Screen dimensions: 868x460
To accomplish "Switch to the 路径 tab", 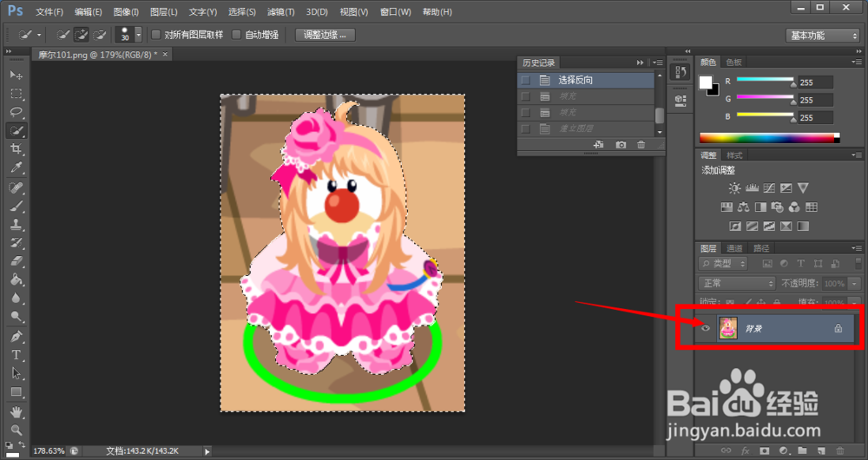I will point(762,248).
